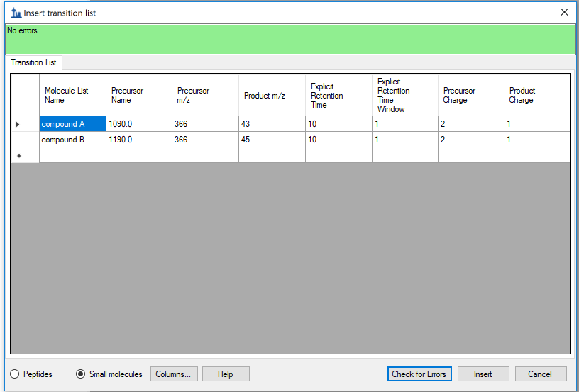Open Help for transition list
Viewport: 579px width, 392px height.
(225, 374)
